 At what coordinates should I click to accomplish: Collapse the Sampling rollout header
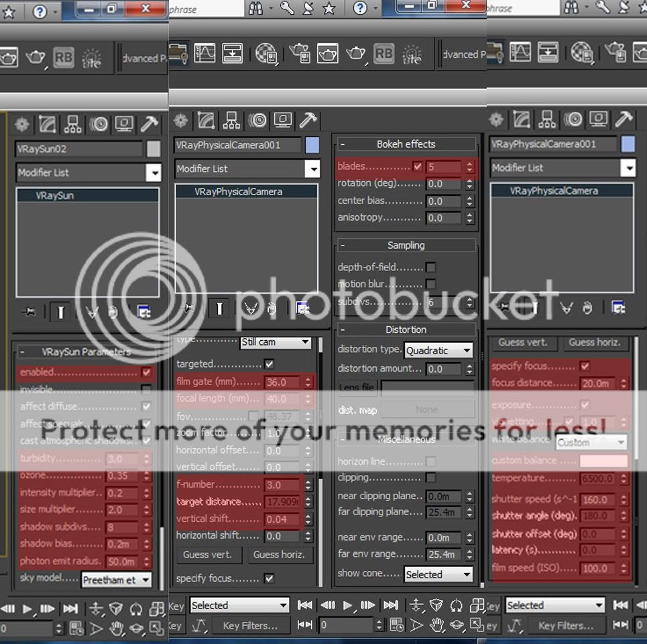click(406, 246)
